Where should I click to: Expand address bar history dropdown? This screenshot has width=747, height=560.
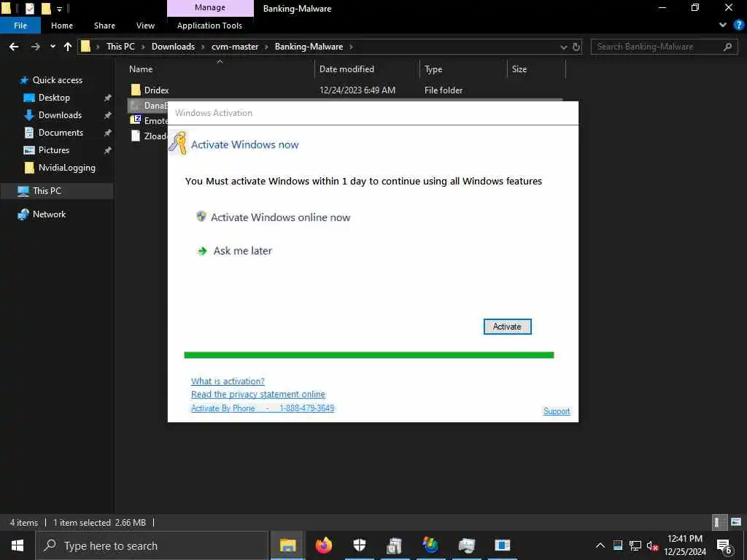[x=564, y=47]
